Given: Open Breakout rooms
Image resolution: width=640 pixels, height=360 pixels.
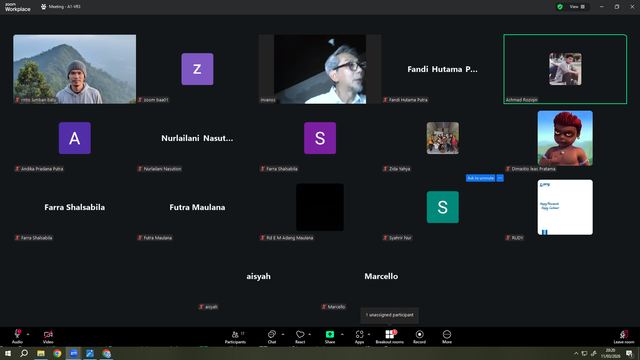Looking at the screenshot, I should coord(389,336).
